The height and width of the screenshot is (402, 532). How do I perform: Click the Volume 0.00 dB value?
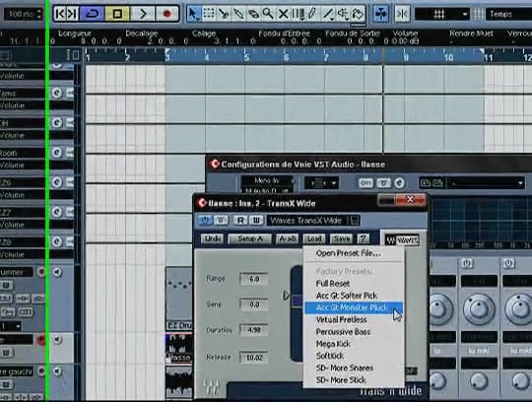406,41
